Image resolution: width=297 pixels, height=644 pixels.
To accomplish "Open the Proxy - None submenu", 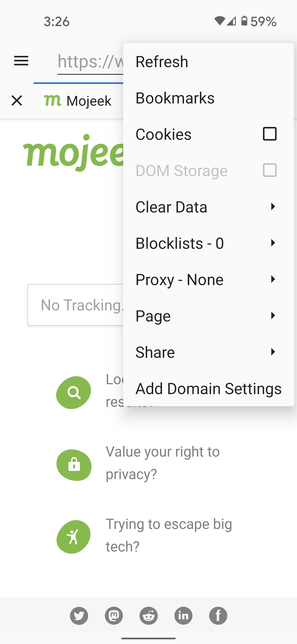I will 208,280.
